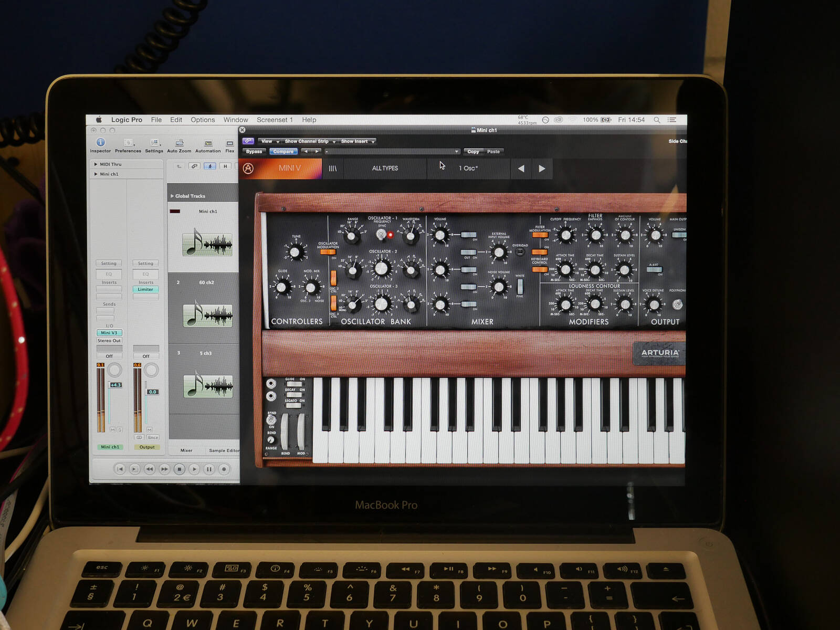This screenshot has width=840, height=630.
Task: Flip the Oscillator 1 Sync toggle switch
Action: coord(382,235)
